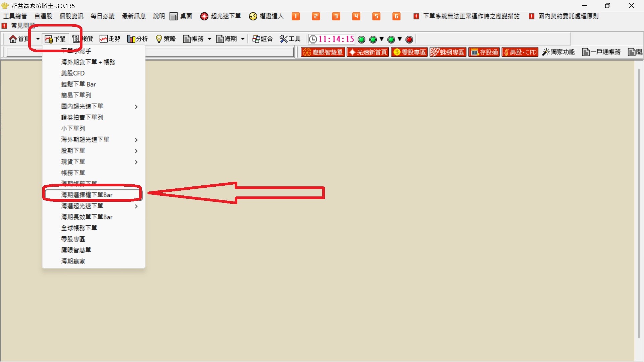Select 海期選擇權下單Bar menu item
Image resolution: width=644 pixels, height=362 pixels.
(87, 195)
